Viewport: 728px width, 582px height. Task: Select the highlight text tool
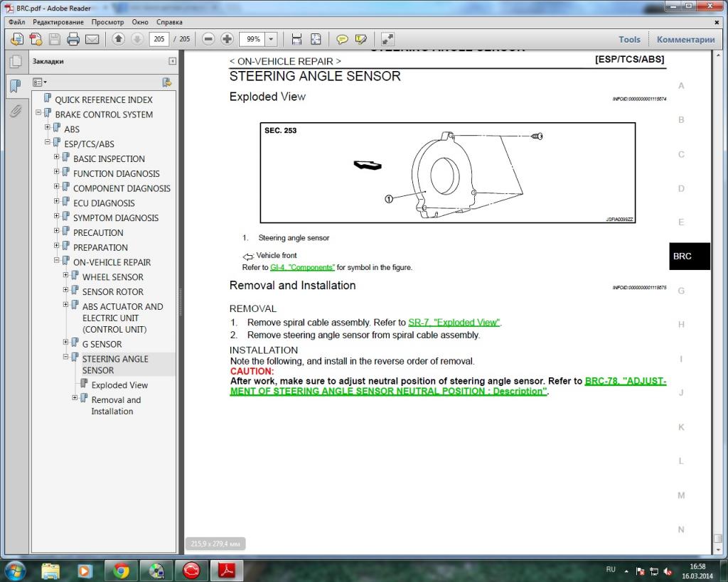point(361,39)
